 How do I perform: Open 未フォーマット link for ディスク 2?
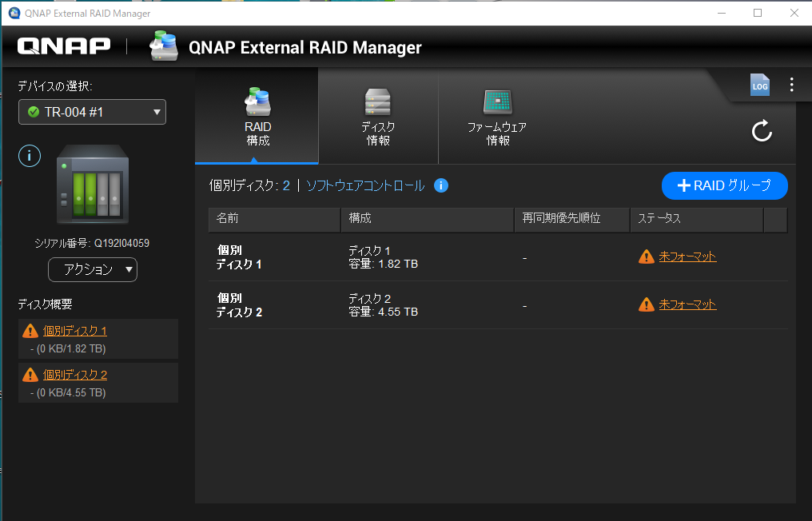click(687, 304)
